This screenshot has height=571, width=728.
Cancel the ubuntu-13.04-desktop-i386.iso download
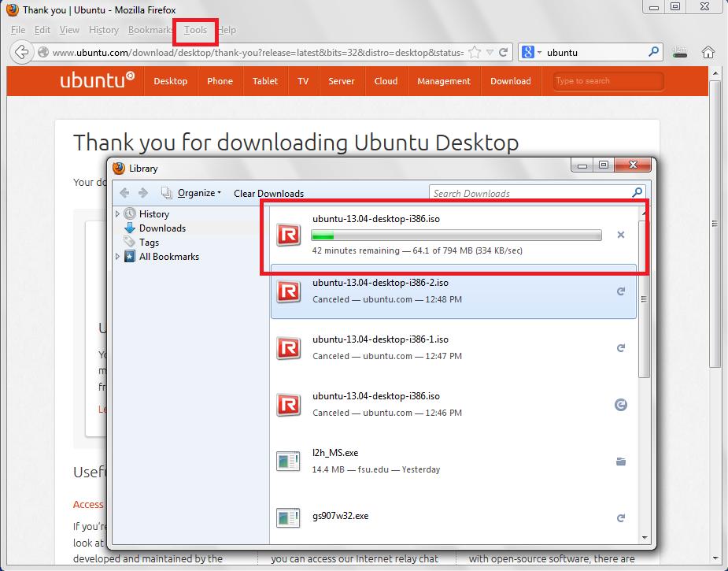click(x=620, y=235)
